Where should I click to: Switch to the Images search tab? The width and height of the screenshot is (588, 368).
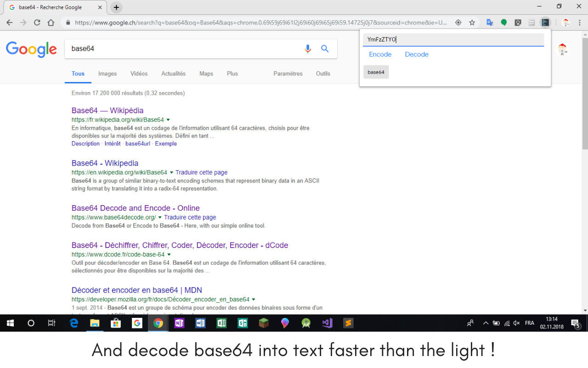(x=107, y=74)
